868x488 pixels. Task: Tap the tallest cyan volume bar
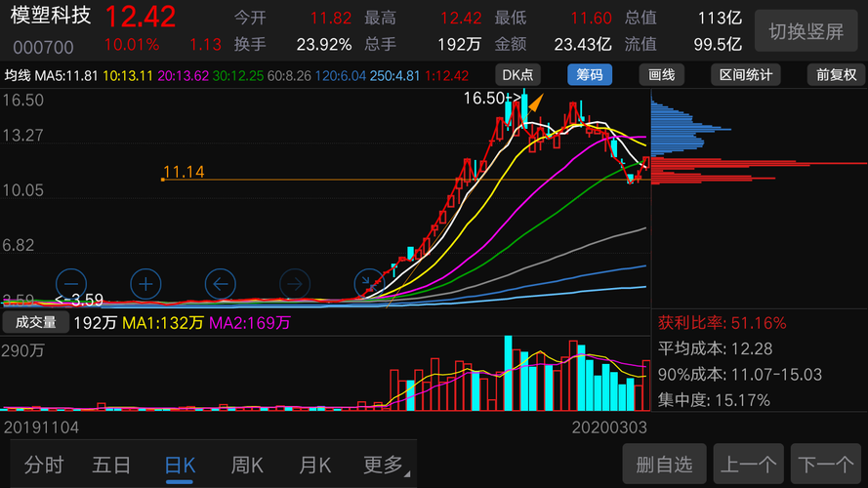click(x=508, y=373)
